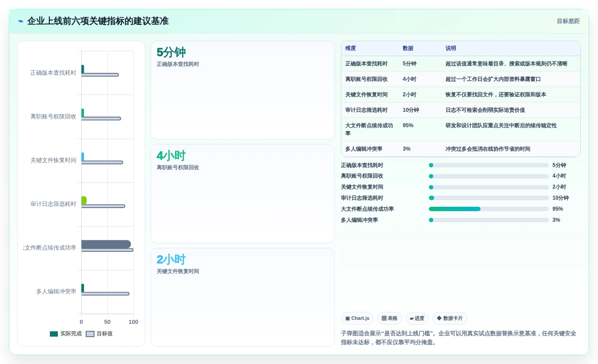
Task: Click description 超过一个工作日会扩大内部资料暴露窗口
Action: [493, 80]
